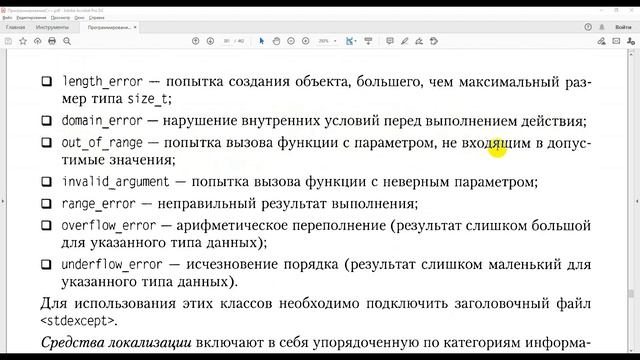Click the word length_error
This screenshot has height=360, width=640.
tap(102, 82)
